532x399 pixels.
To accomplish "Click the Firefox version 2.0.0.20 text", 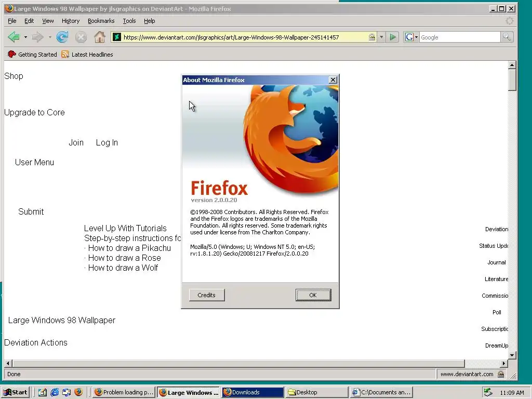I will [x=214, y=200].
